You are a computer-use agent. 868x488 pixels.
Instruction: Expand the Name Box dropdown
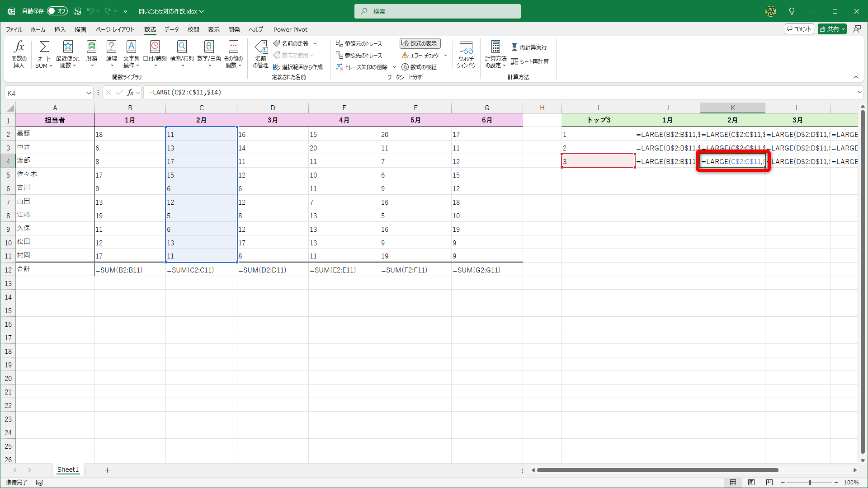[x=89, y=93]
